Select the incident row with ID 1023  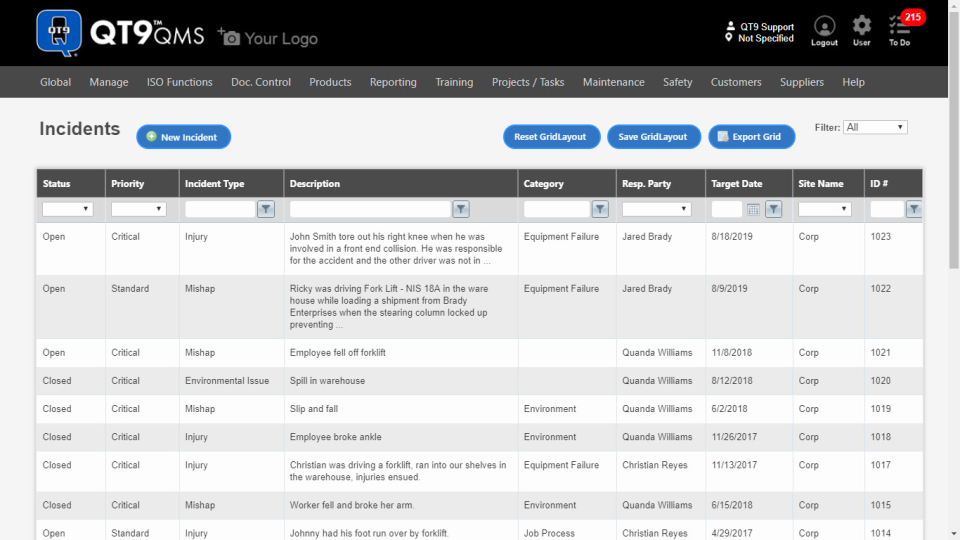(479, 249)
